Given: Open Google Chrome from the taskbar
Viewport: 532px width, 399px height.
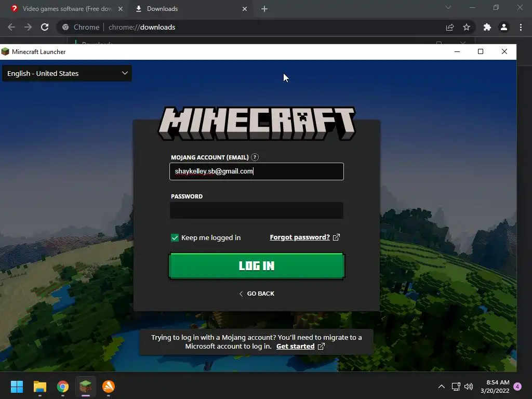Looking at the screenshot, I should click(63, 387).
